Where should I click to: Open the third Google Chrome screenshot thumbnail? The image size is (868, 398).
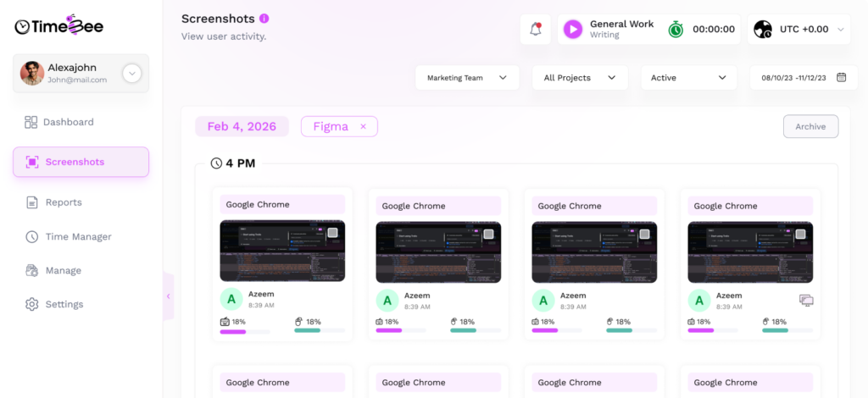click(594, 252)
